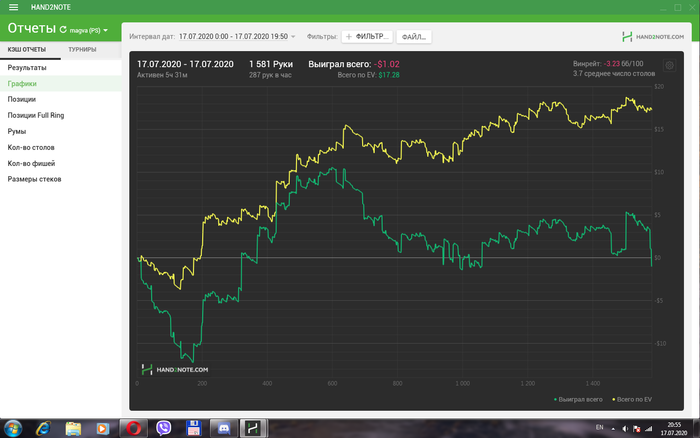
Task: Open the Viber taskbar icon
Action: click(163, 429)
